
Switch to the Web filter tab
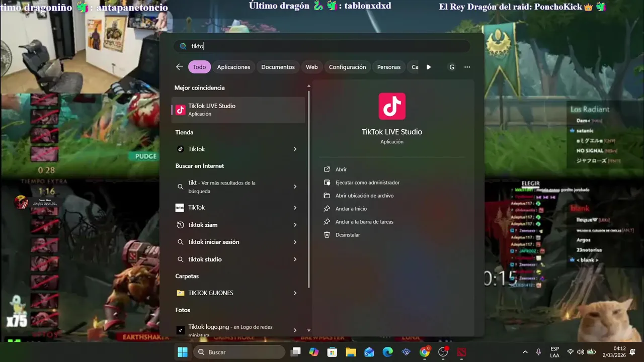312,67
